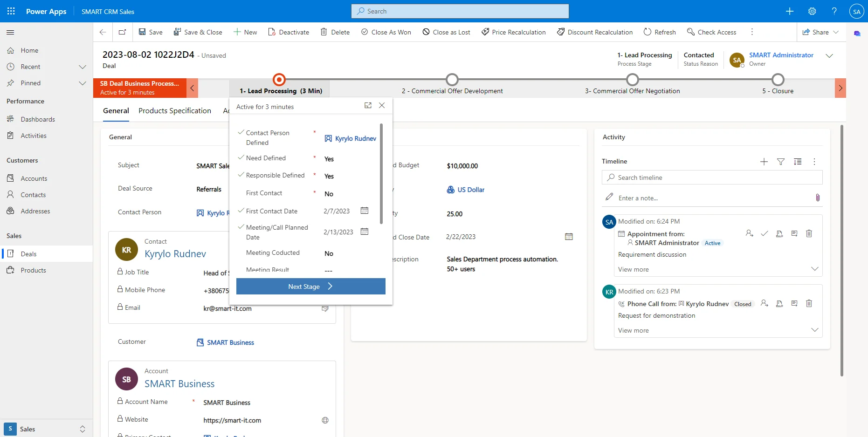Toggle the Meeting Conducted value No
This screenshot has height=437, width=868.
329,253
